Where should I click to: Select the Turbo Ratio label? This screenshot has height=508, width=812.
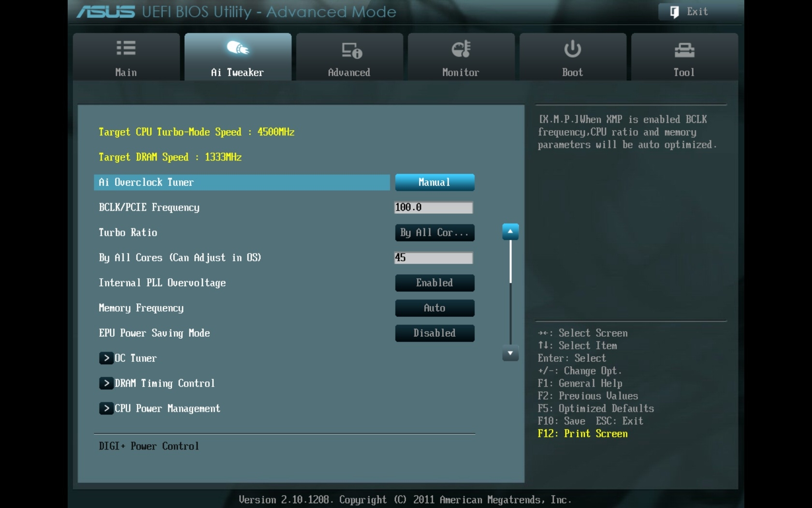128,233
